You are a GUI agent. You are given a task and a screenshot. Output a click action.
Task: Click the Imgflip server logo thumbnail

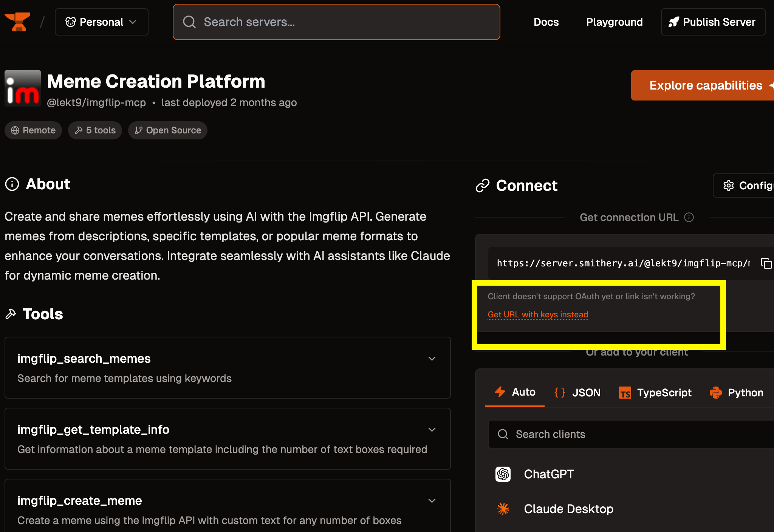point(23,88)
